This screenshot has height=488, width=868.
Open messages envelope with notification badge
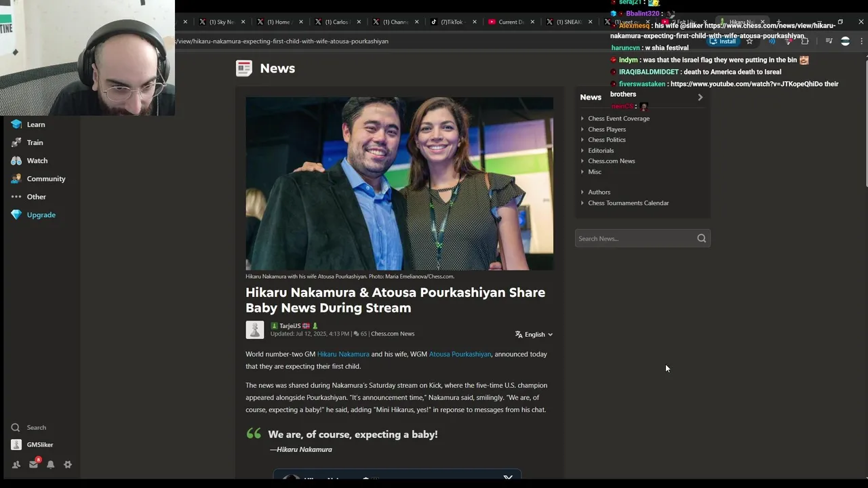(33, 464)
